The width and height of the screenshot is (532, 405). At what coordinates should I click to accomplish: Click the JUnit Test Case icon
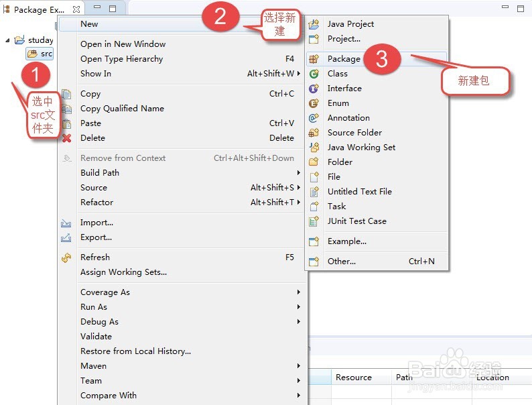(x=314, y=221)
